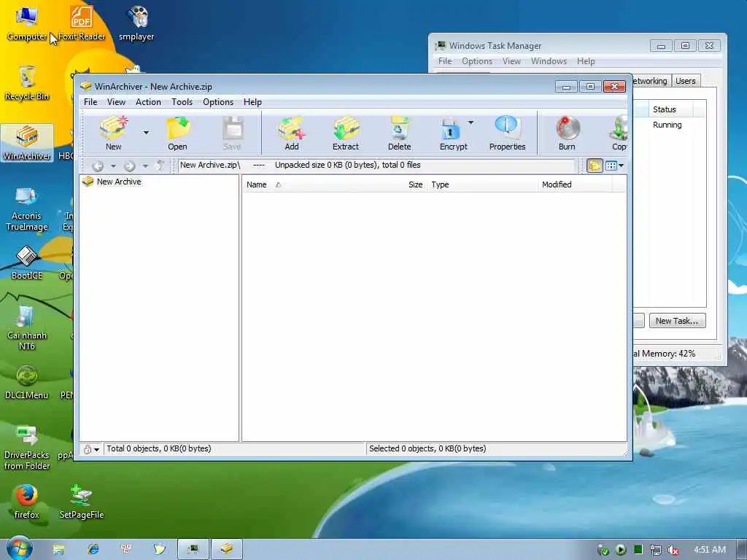This screenshot has width=747, height=560.
Task: Click the New archive toolbar icon
Action: [113, 133]
